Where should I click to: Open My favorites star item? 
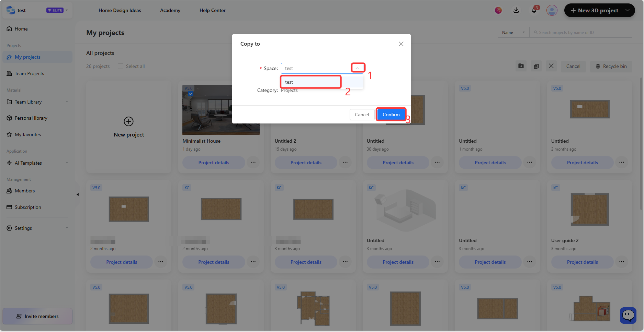37,134
